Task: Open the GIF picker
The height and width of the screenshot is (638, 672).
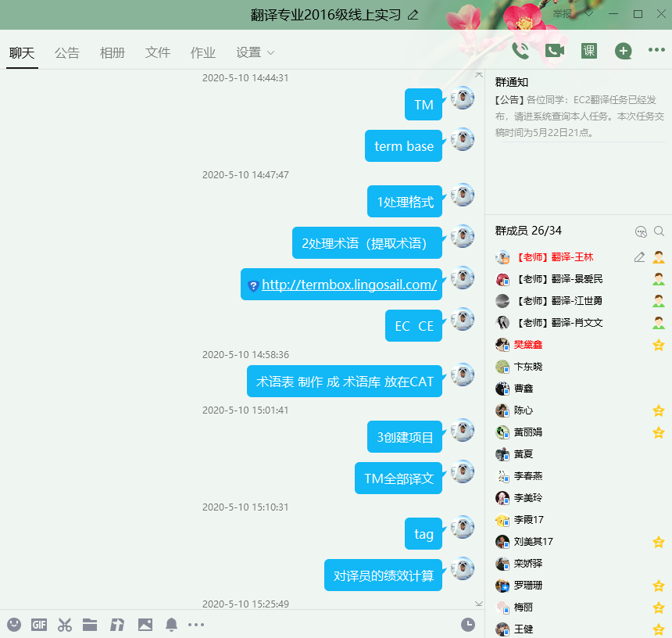Action: [39, 625]
